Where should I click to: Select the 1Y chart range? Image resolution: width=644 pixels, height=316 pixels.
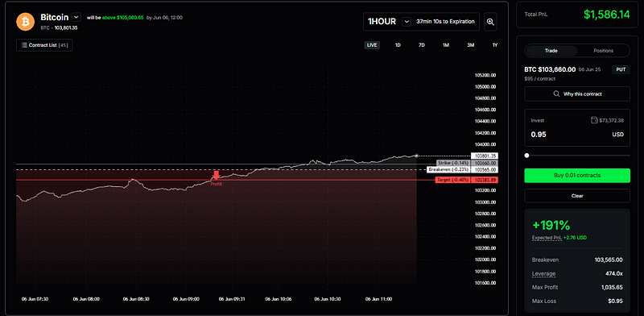coord(495,45)
